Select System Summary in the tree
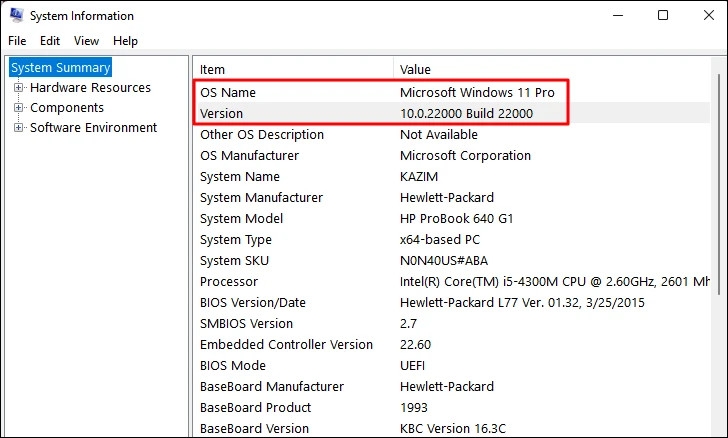This screenshot has height=438, width=728. [60, 67]
